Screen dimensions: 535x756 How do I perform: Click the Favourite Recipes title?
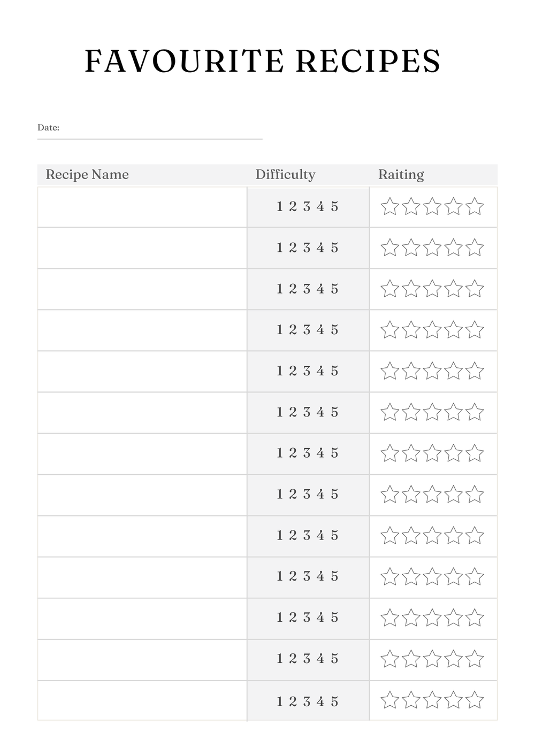pos(263,60)
